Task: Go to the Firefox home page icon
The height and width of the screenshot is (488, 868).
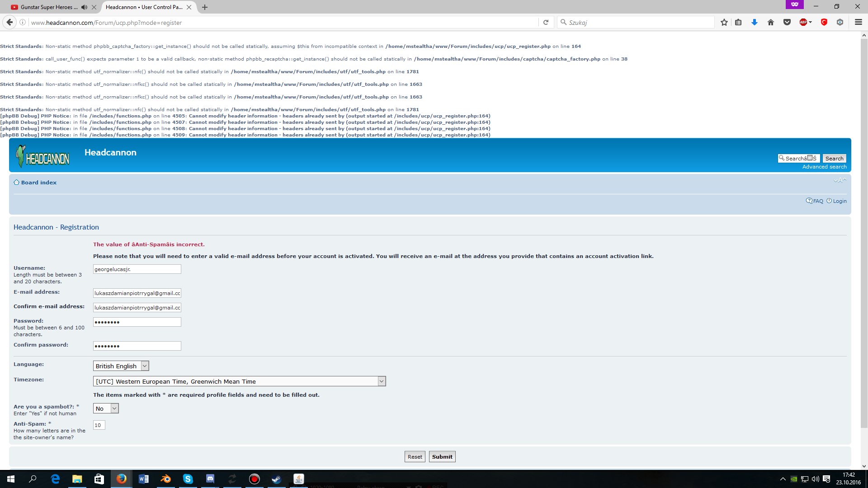Action: coord(771,22)
